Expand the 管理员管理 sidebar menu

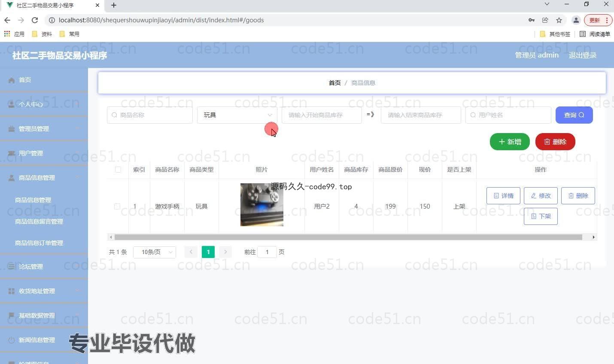pyautogui.click(x=44, y=129)
